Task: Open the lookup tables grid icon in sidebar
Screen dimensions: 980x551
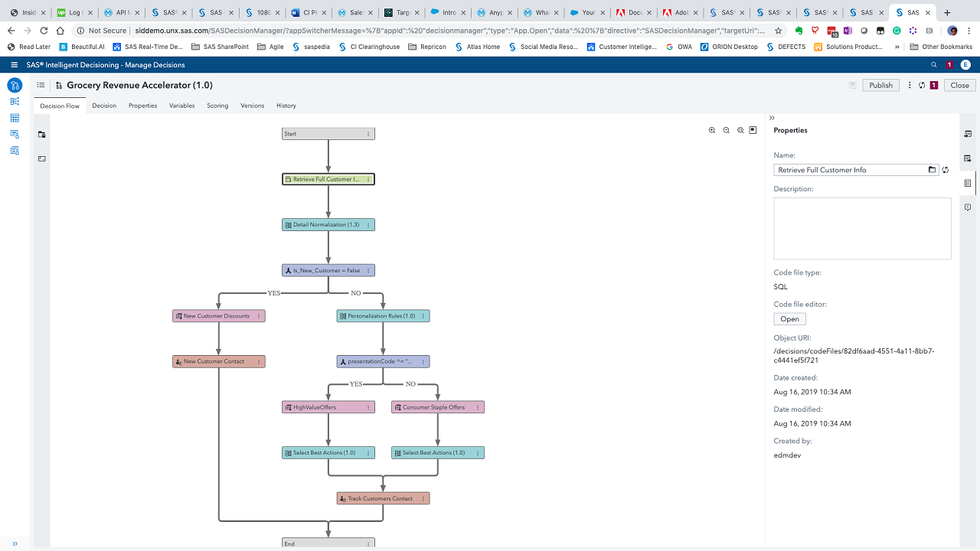Action: (x=15, y=118)
